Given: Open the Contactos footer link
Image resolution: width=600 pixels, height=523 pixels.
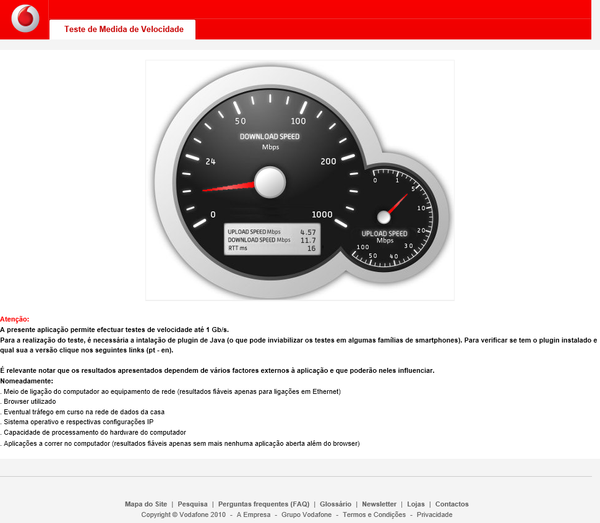Looking at the screenshot, I should pos(452,504).
